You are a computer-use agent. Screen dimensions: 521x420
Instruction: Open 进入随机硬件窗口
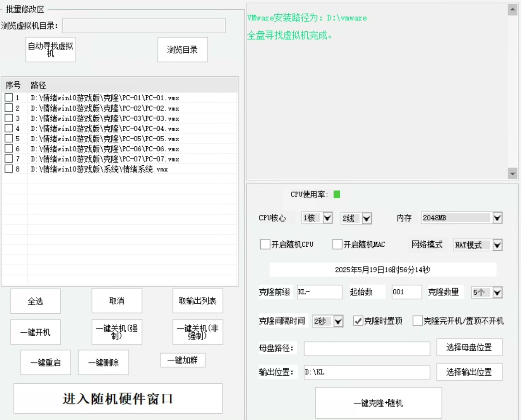point(118,398)
